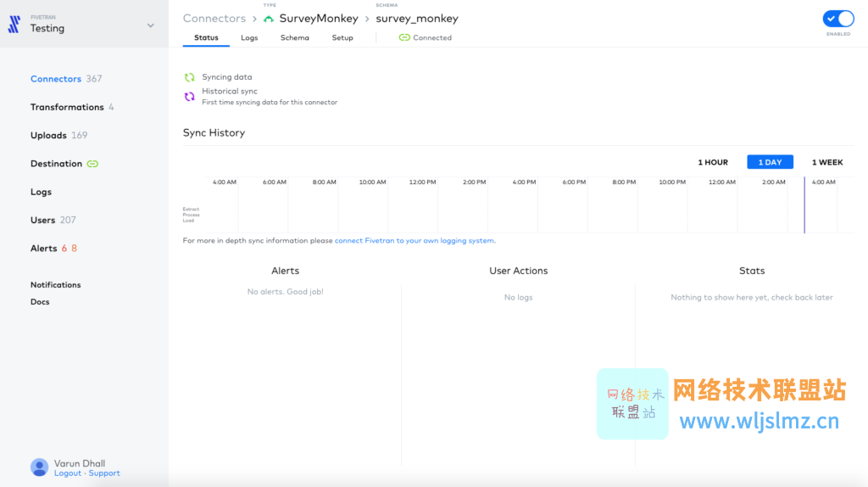Toggle the connector Enabled switch
Image resolution: width=868 pixels, height=487 pixels.
(x=838, y=19)
